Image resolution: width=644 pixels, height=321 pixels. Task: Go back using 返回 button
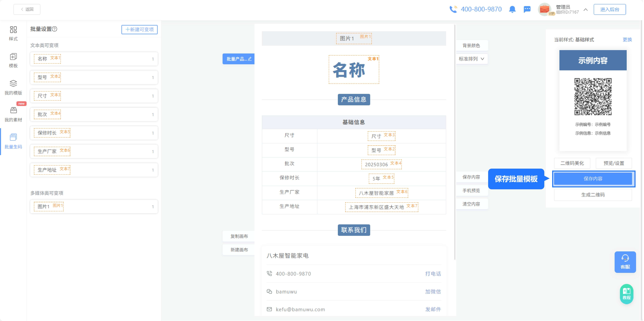coord(27,9)
